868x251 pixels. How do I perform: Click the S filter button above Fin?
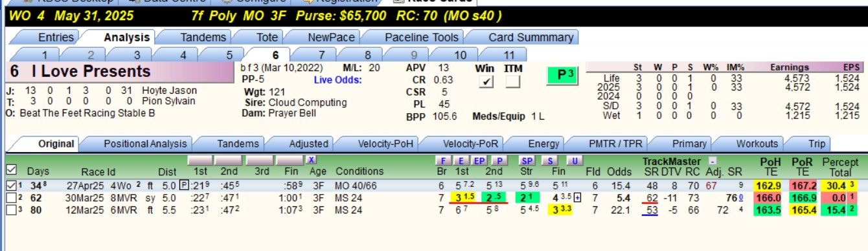coord(550,160)
